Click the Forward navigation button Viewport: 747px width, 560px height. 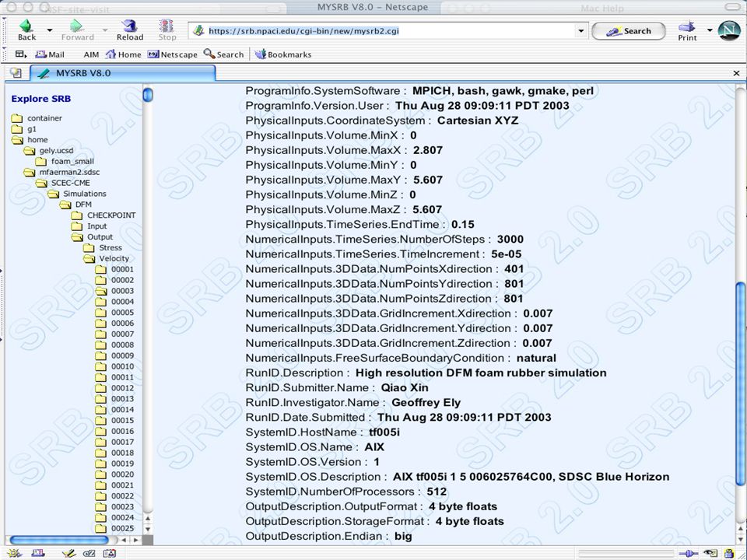[x=77, y=30]
